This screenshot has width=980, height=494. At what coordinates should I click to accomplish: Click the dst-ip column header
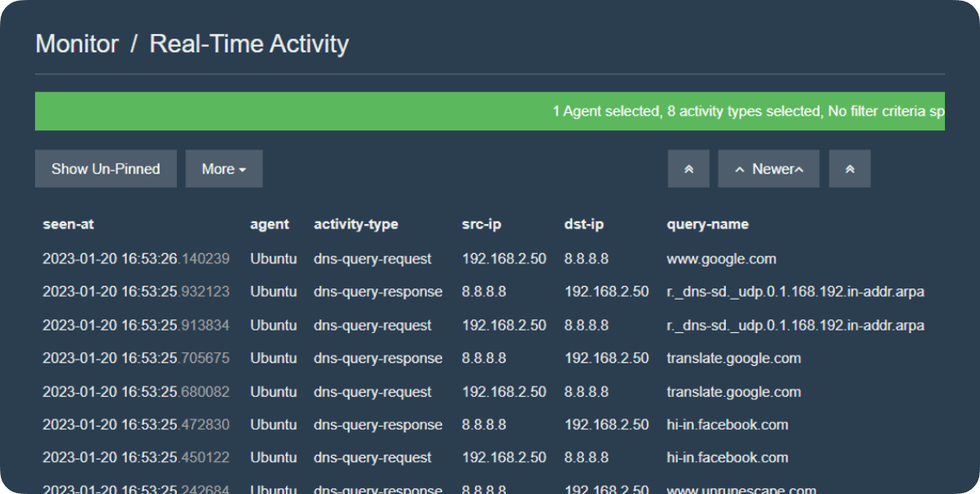584,225
